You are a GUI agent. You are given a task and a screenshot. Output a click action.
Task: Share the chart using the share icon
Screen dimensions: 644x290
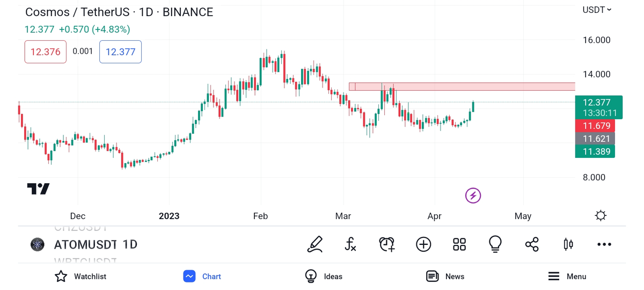532,244
